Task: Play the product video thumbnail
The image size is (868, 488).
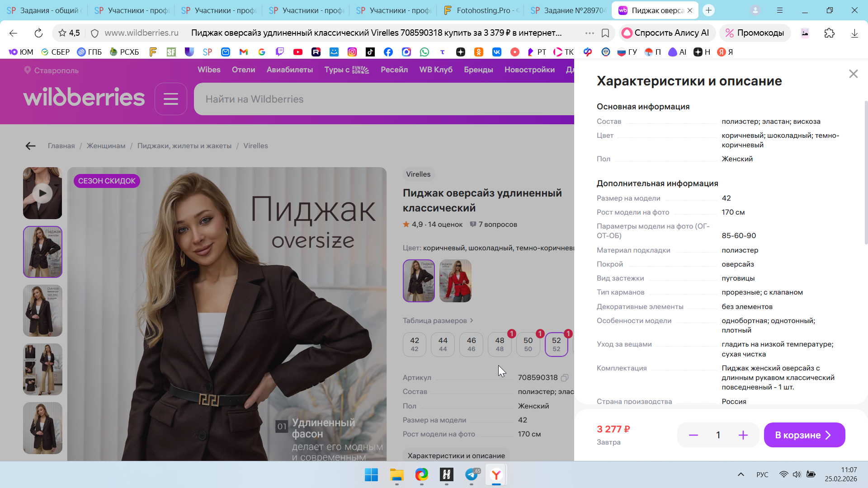Action: tap(42, 193)
